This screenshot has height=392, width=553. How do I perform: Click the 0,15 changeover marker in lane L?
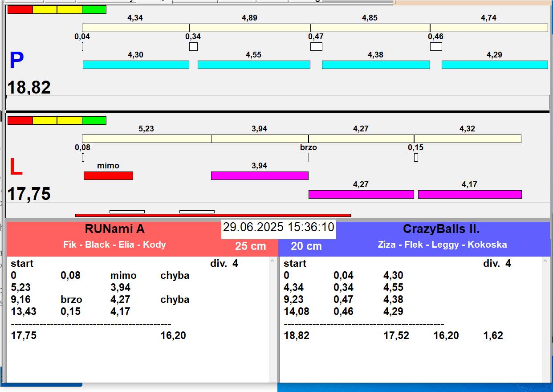click(x=416, y=157)
